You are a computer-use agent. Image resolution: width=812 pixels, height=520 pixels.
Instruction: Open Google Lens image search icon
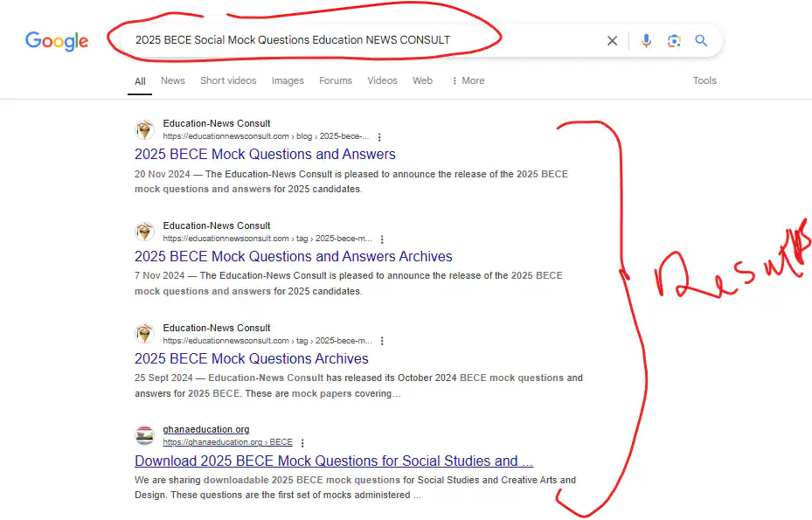pyautogui.click(x=673, y=40)
